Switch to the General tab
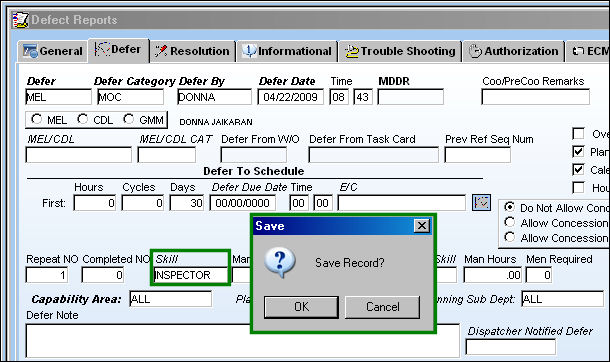 [x=53, y=51]
